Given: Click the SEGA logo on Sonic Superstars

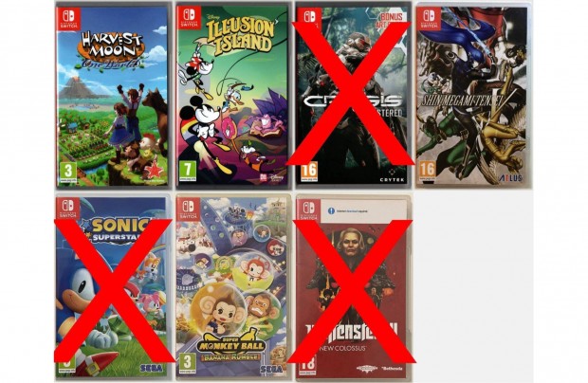Looking at the screenshot, I should [x=152, y=369].
